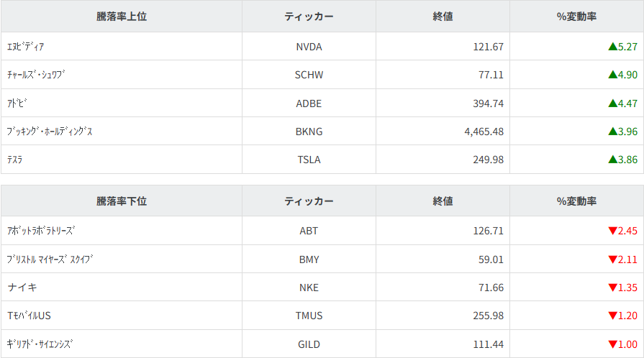Click the red triangle in the GILD row
The height and width of the screenshot is (358, 644).
[x=612, y=344]
